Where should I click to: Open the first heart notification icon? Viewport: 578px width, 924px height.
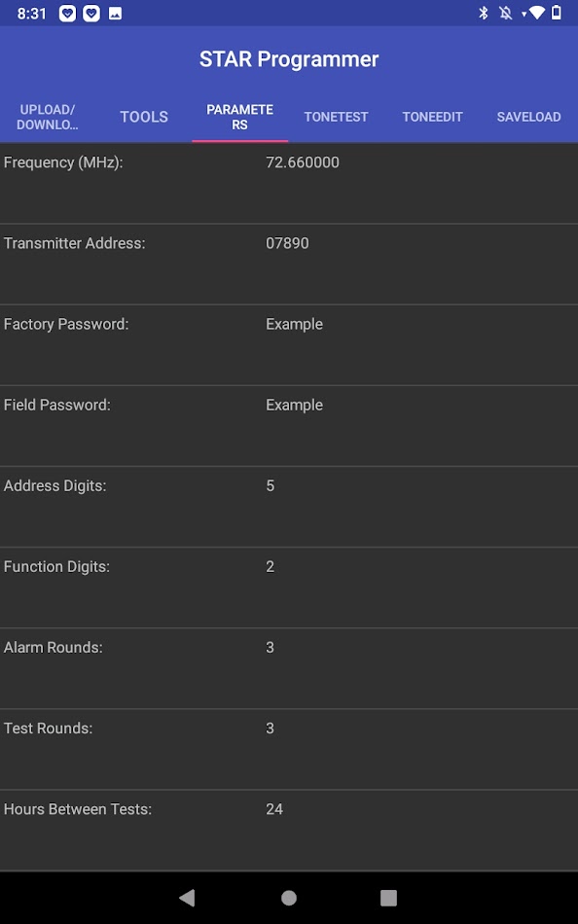click(65, 14)
